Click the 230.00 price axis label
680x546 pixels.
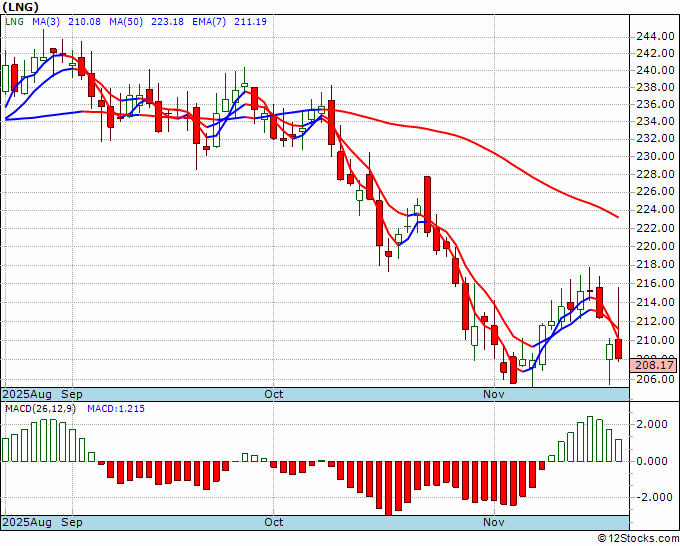[x=655, y=156]
